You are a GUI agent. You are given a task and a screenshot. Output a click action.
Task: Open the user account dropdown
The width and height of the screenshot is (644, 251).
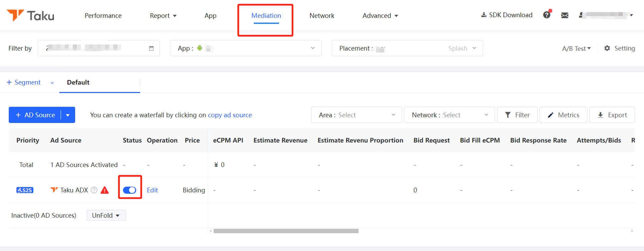point(606,15)
